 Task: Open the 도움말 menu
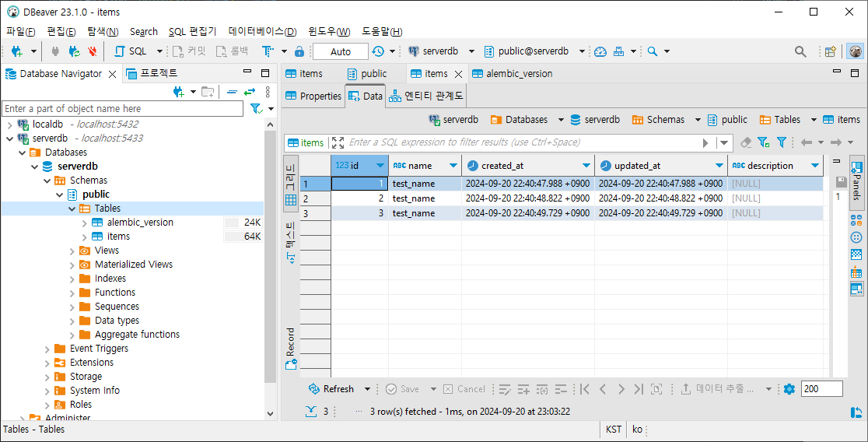click(383, 32)
